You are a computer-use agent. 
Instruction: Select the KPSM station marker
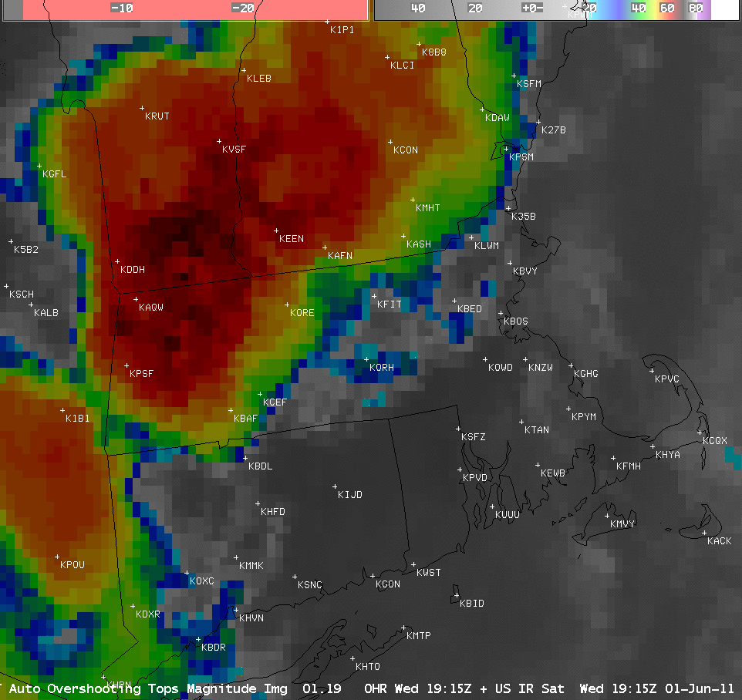(506, 149)
